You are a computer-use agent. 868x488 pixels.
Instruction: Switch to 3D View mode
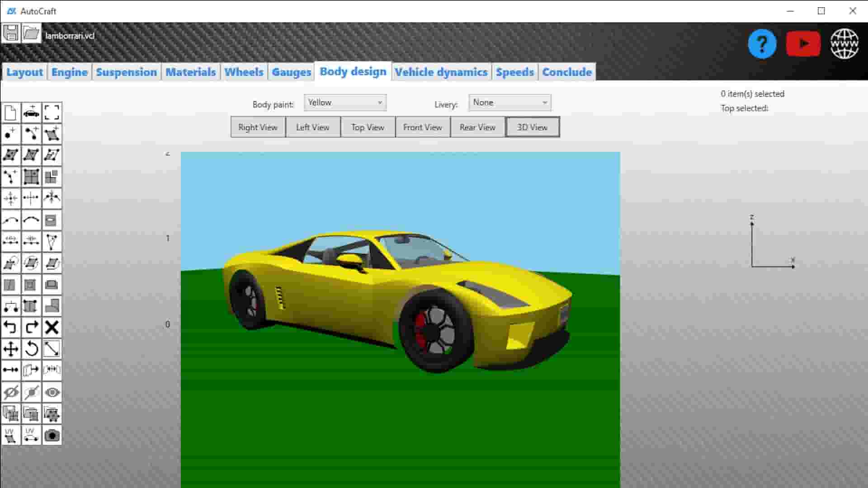532,127
